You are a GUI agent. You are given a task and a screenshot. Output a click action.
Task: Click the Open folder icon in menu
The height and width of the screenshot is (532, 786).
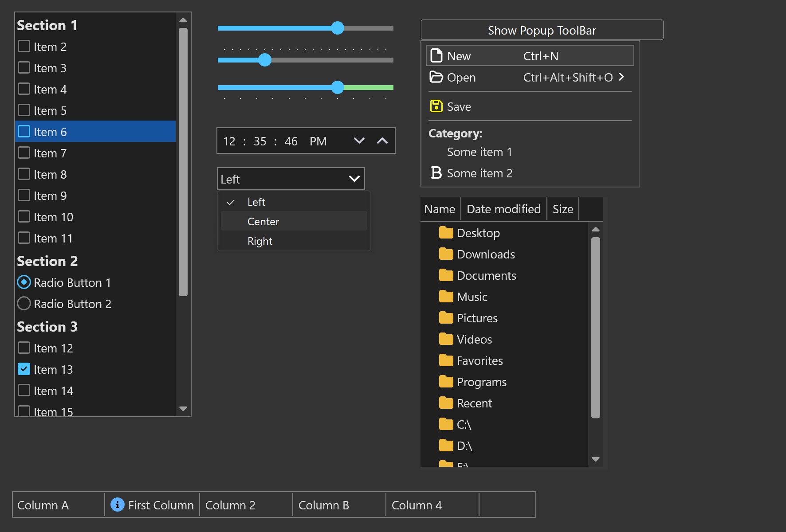pyautogui.click(x=436, y=77)
